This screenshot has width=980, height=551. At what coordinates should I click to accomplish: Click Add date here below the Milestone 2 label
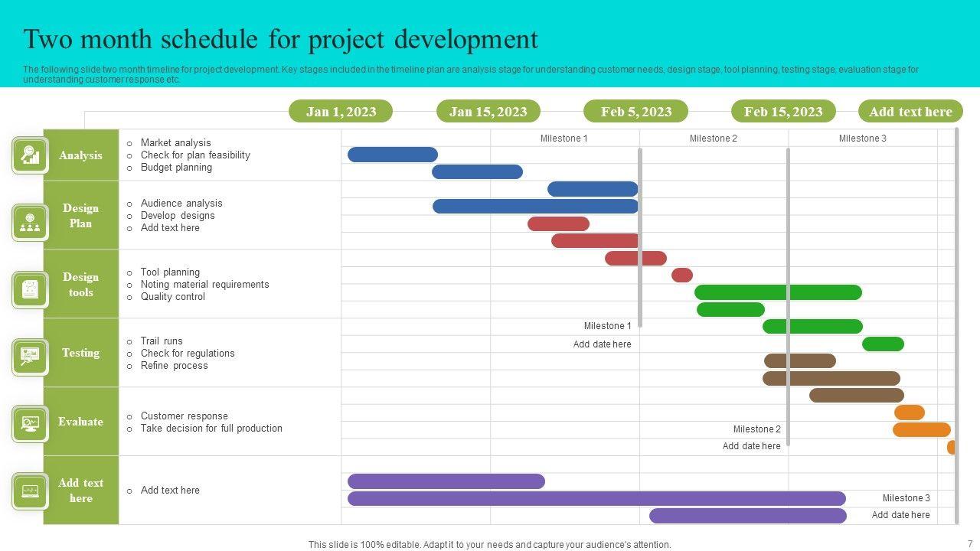752,446
